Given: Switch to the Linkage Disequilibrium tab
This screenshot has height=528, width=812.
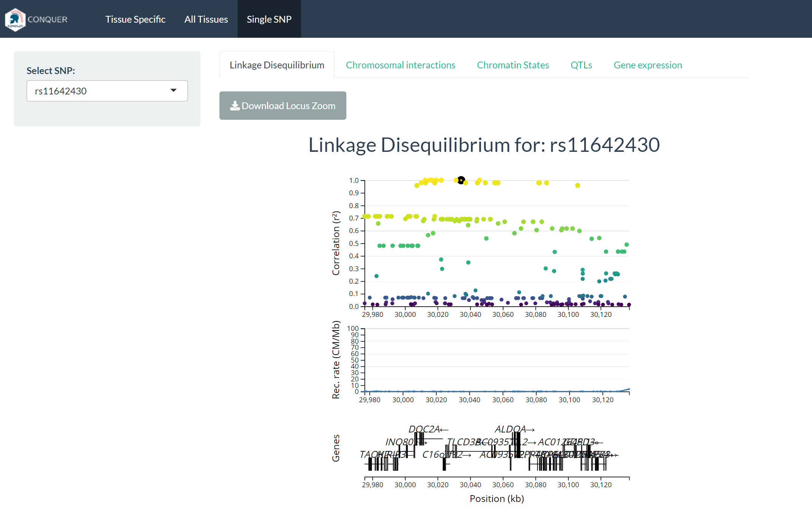Looking at the screenshot, I should 277,65.
